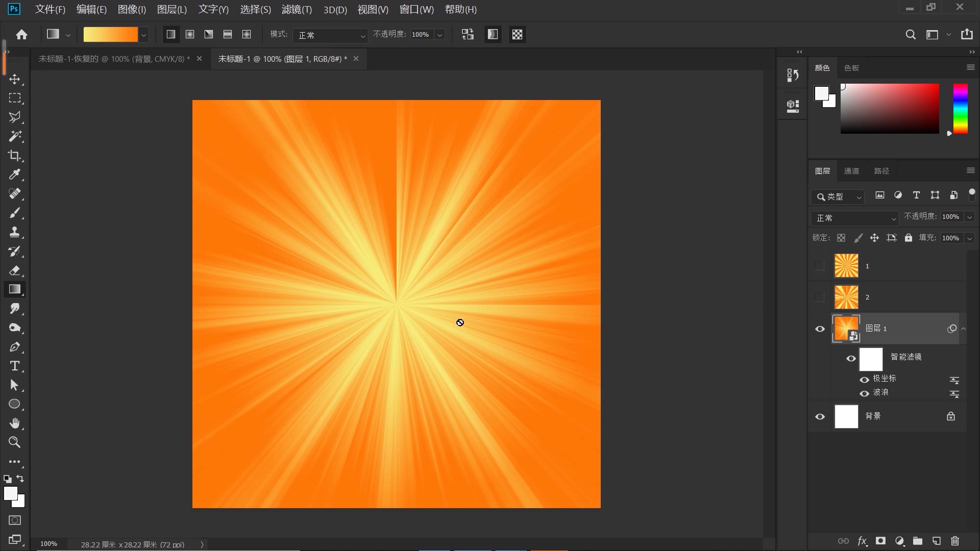
Task: Select the Hand tool
Action: (x=15, y=423)
